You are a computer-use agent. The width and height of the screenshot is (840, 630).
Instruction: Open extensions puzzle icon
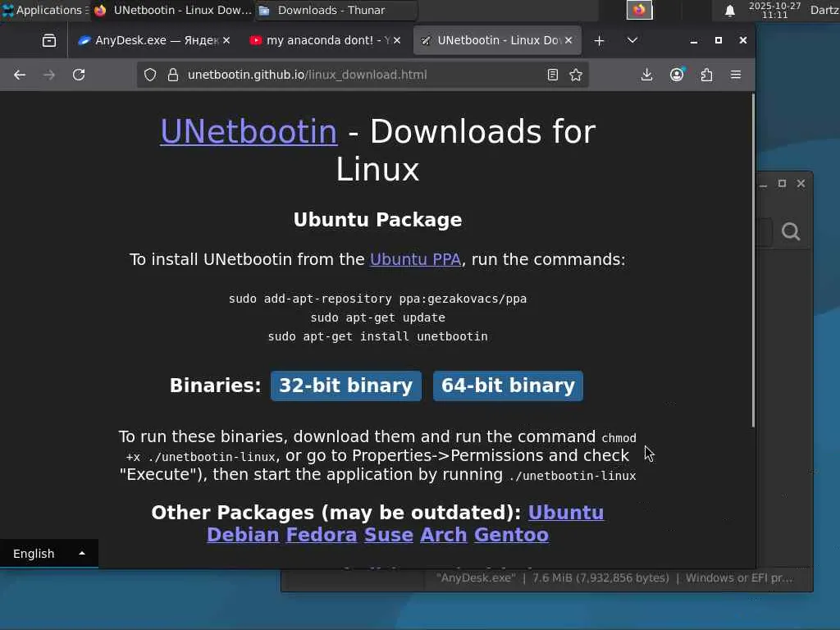coord(706,75)
